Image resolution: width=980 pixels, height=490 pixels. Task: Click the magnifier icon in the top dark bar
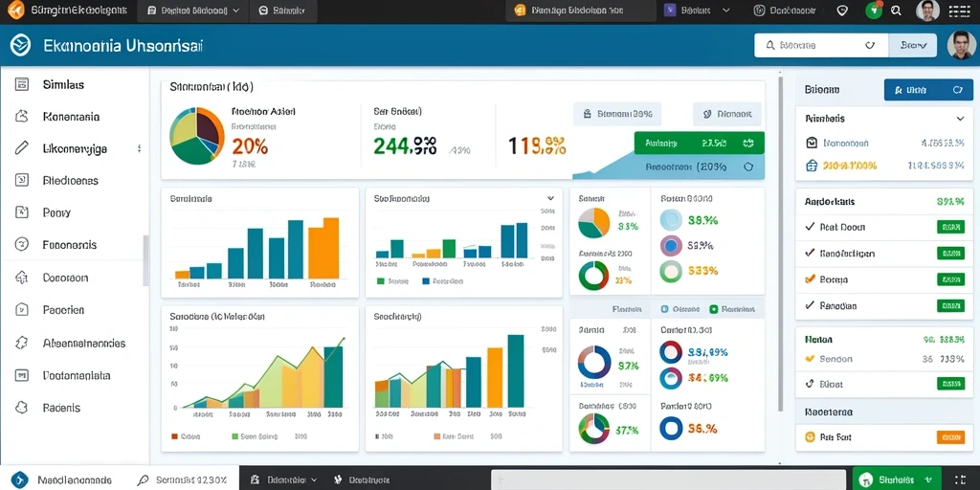[896, 10]
